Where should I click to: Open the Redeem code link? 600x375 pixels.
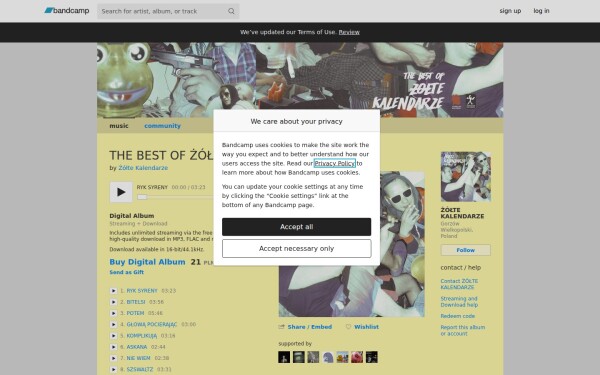point(458,316)
